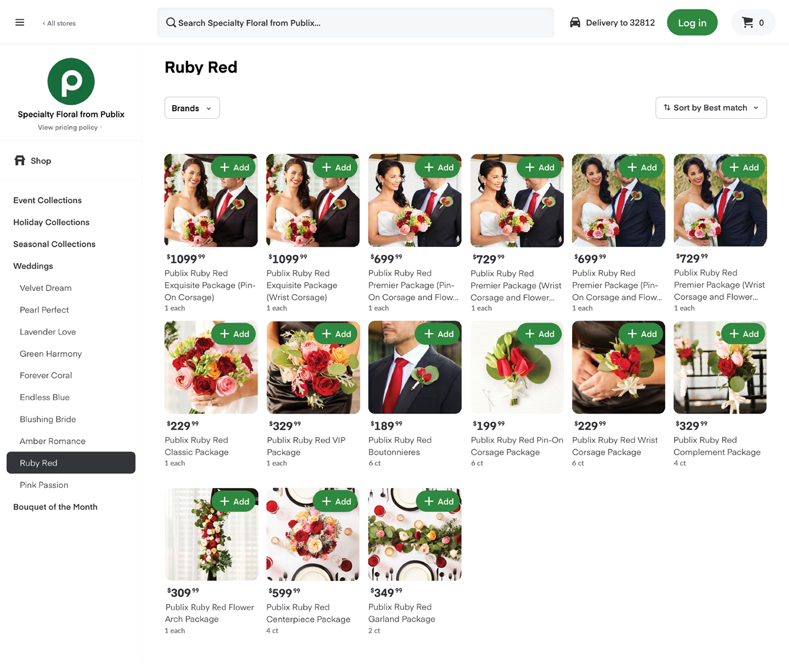
Task: Select Amber Romance collection
Action: [x=53, y=441]
